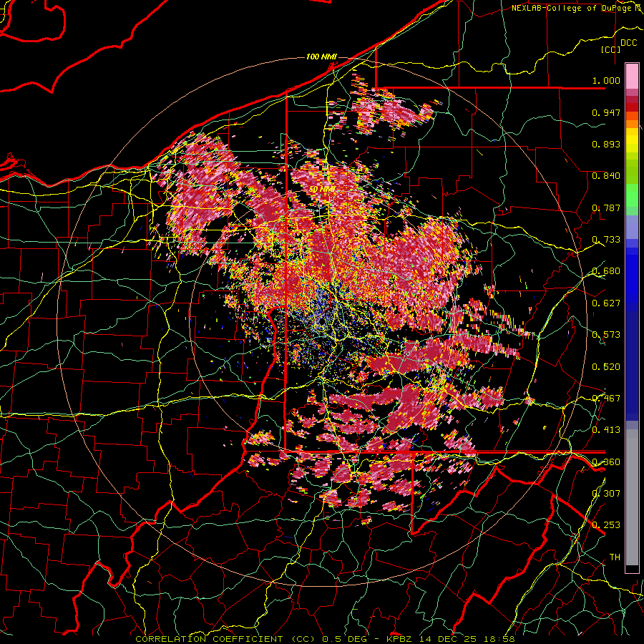Pick the light pink top color bar segment
644x644 pixels.
pos(632,77)
